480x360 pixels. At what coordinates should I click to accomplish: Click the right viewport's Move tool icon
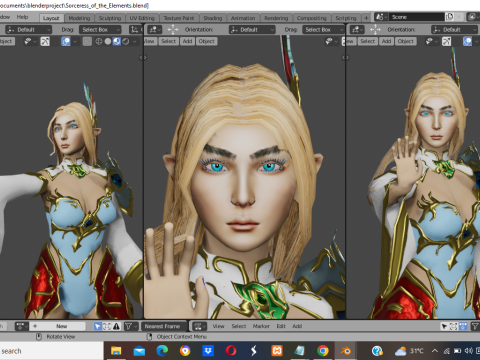[x=375, y=30]
